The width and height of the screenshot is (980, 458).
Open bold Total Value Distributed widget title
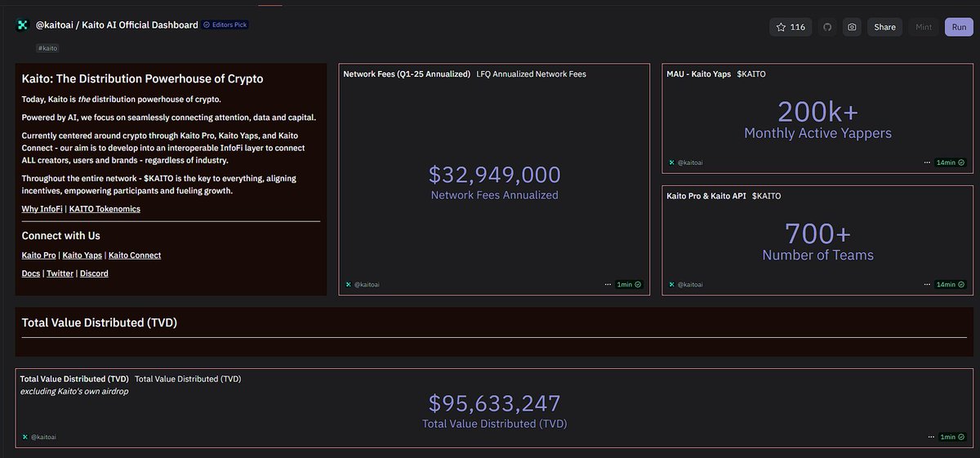(74, 379)
